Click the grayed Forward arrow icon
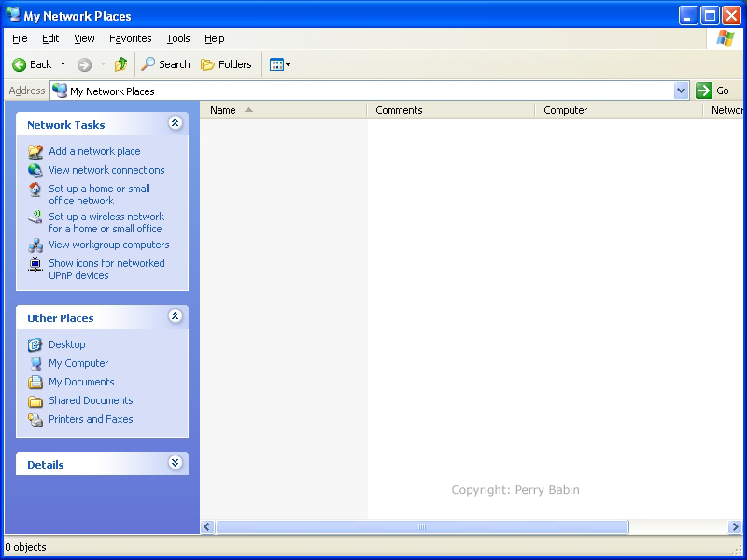 (x=84, y=64)
